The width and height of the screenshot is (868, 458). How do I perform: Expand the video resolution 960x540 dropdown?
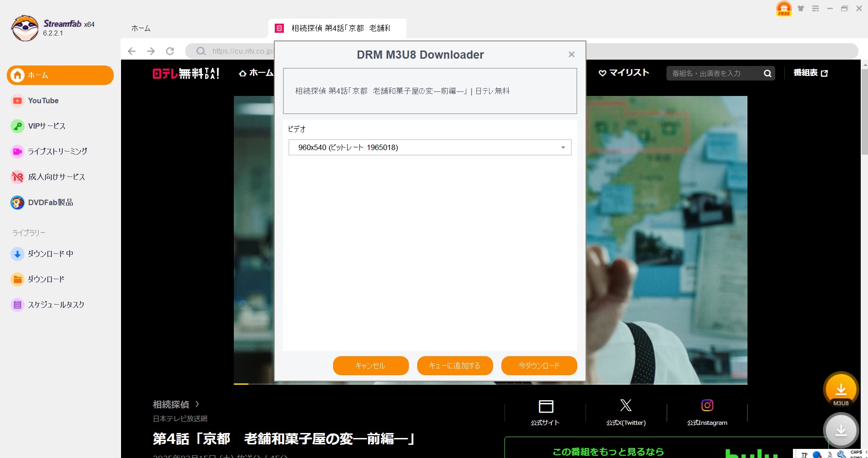point(430,147)
